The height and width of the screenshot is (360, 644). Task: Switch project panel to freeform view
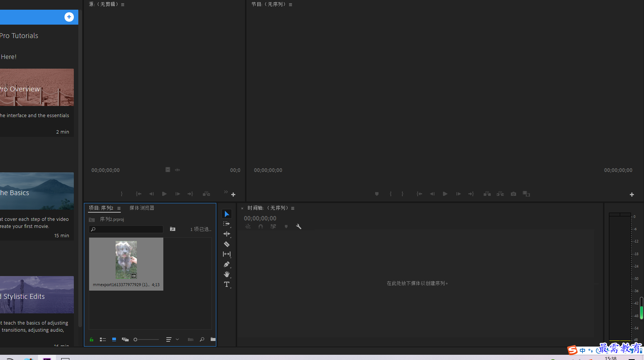click(x=125, y=339)
